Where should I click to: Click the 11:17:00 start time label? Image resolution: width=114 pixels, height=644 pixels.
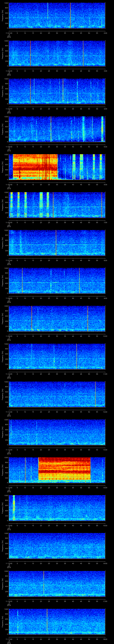9,639
